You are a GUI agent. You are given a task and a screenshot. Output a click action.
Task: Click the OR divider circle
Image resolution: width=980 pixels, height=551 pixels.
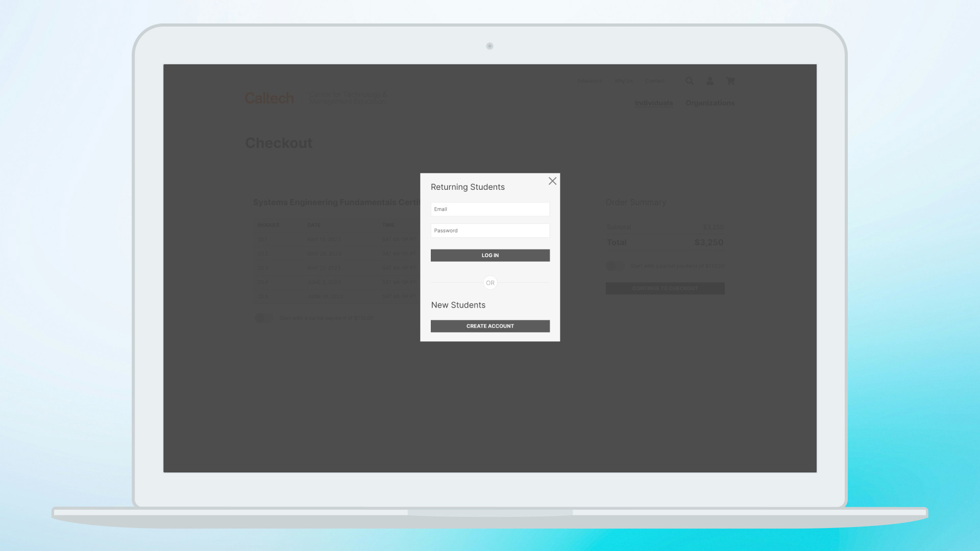click(490, 283)
